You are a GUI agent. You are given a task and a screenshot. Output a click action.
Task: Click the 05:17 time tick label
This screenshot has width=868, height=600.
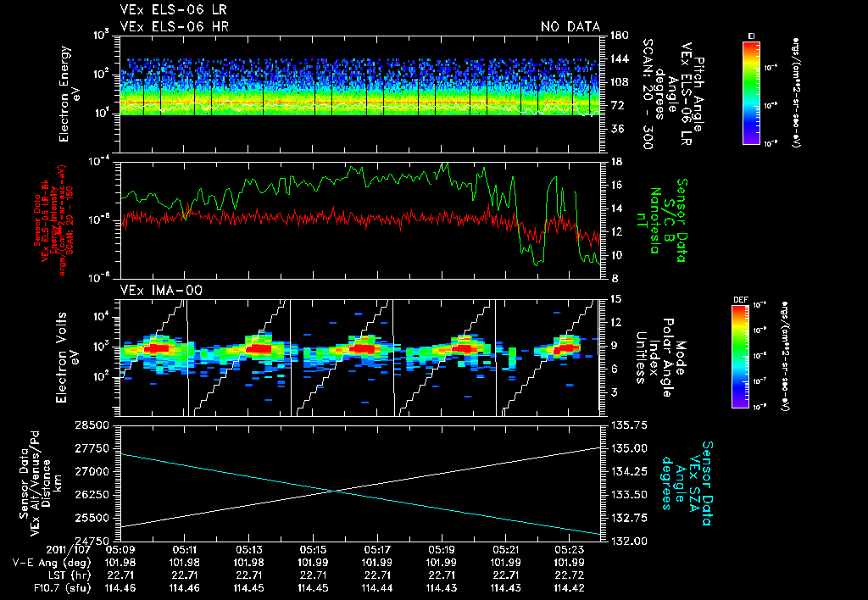tap(377, 551)
